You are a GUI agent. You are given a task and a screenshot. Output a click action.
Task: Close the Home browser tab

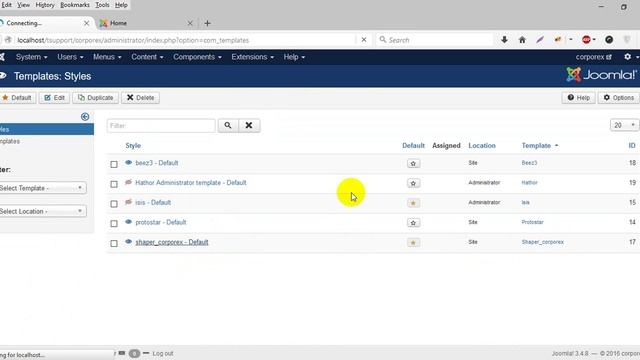[x=190, y=23]
